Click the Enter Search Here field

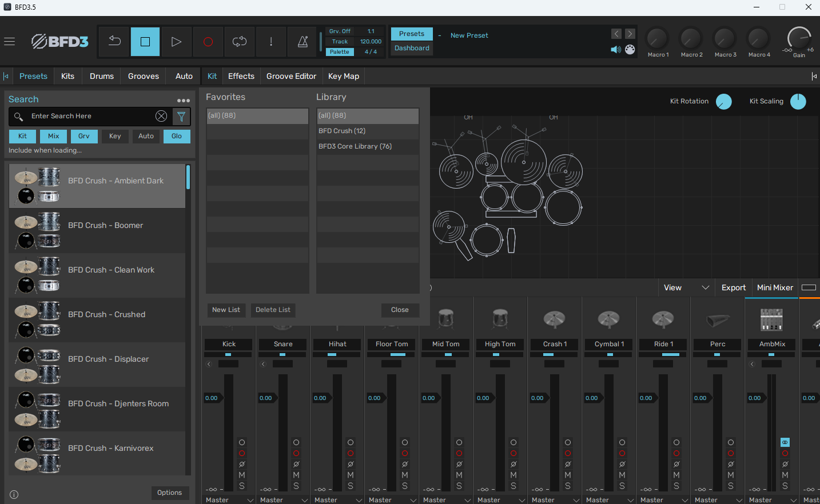(91, 116)
